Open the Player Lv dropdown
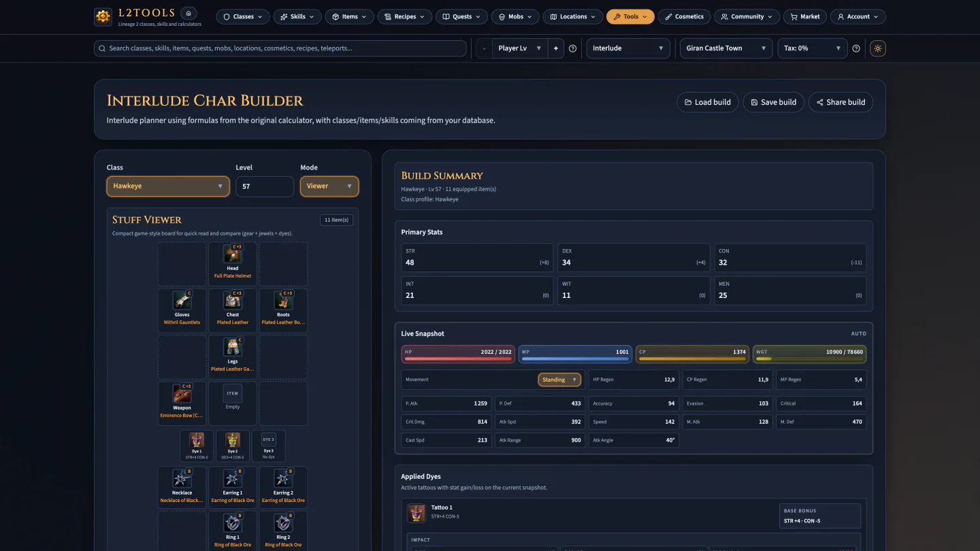This screenshot has width=980, height=551. tap(521, 48)
